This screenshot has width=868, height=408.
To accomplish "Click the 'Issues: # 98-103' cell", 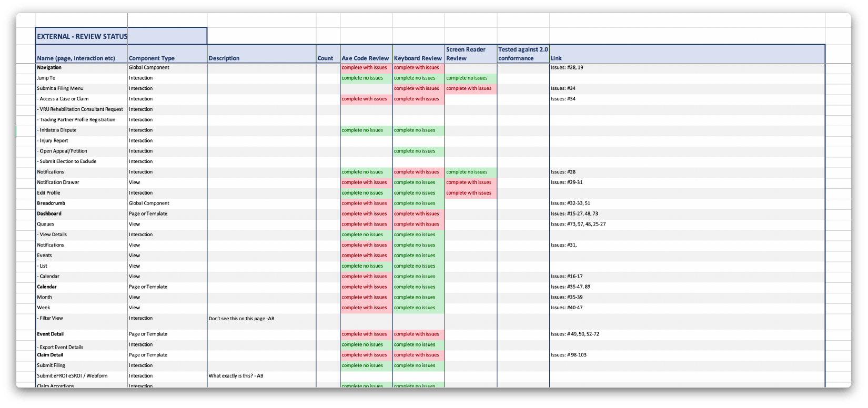I will [687, 355].
